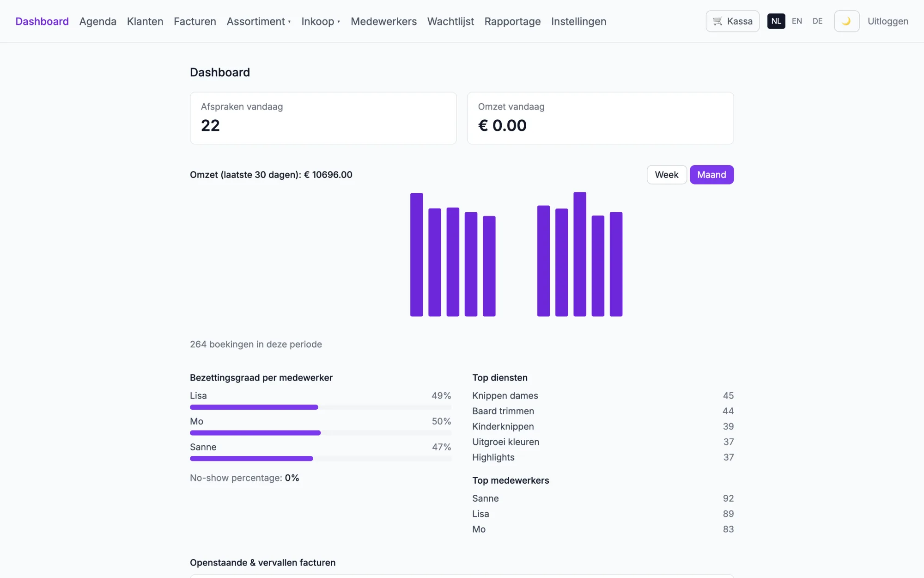924x578 pixels.
Task: Click the Baard trimmen service row
Action: tap(603, 411)
